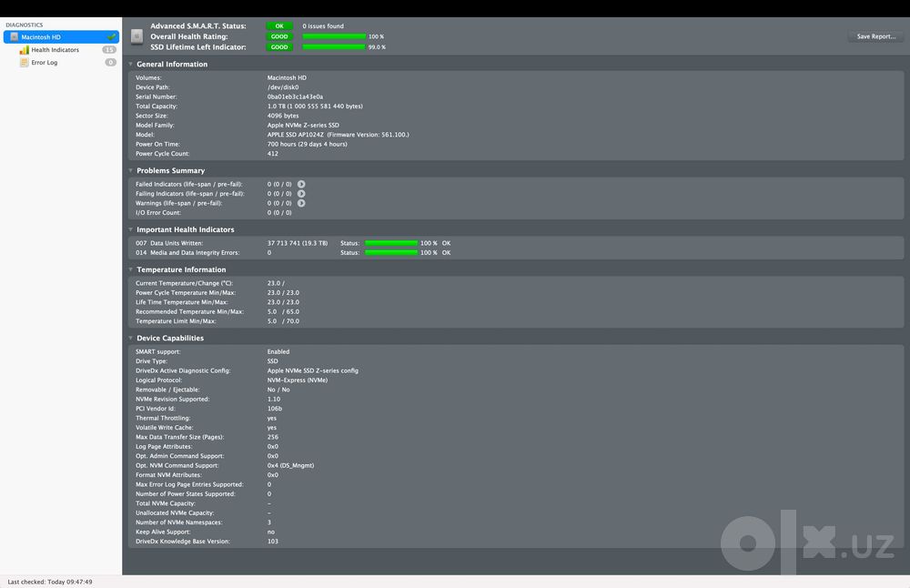Screen dimensions: 910x588
Task: Click the SMART support Enabled value
Action: [x=278, y=351]
